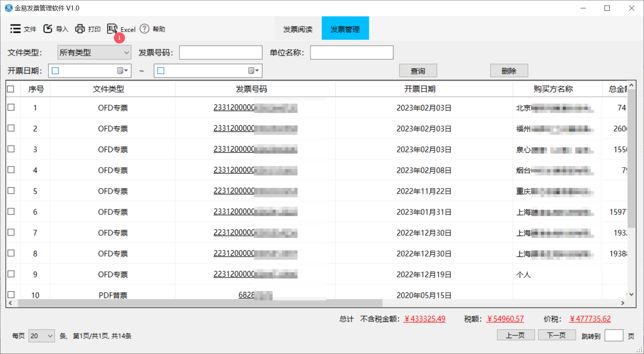Check the checkbox for row 7
The width and height of the screenshot is (644, 354).
[x=11, y=233]
